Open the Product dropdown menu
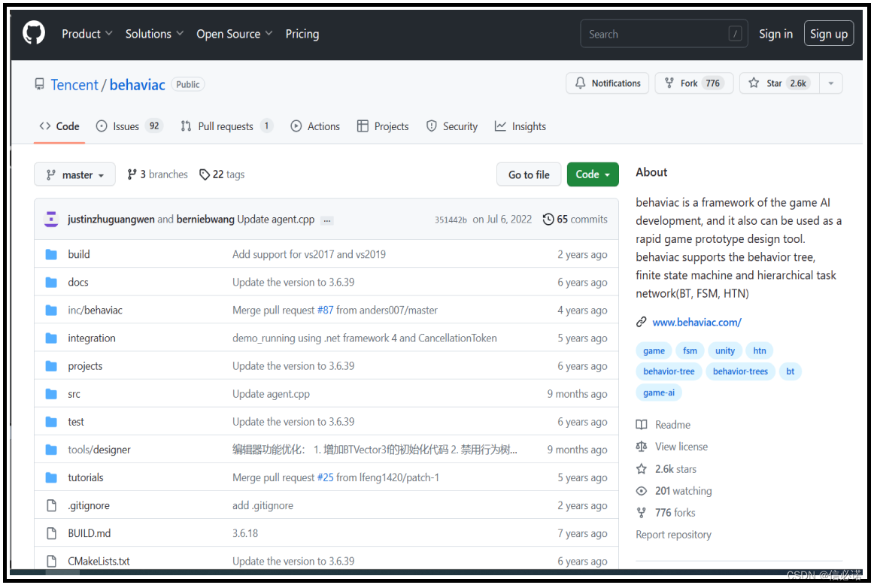 87,34
